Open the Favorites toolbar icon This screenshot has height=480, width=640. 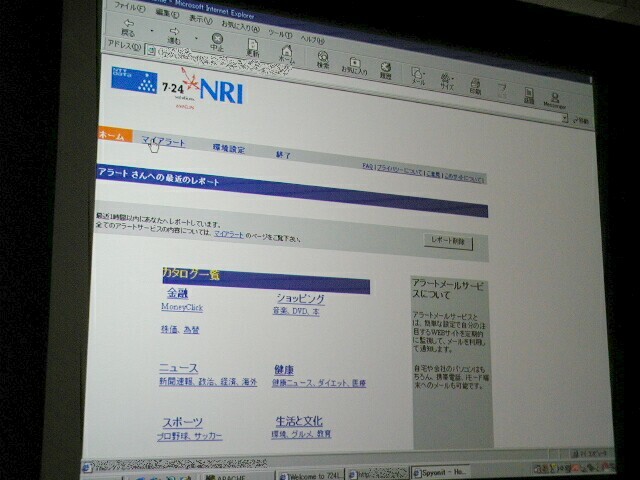point(356,62)
